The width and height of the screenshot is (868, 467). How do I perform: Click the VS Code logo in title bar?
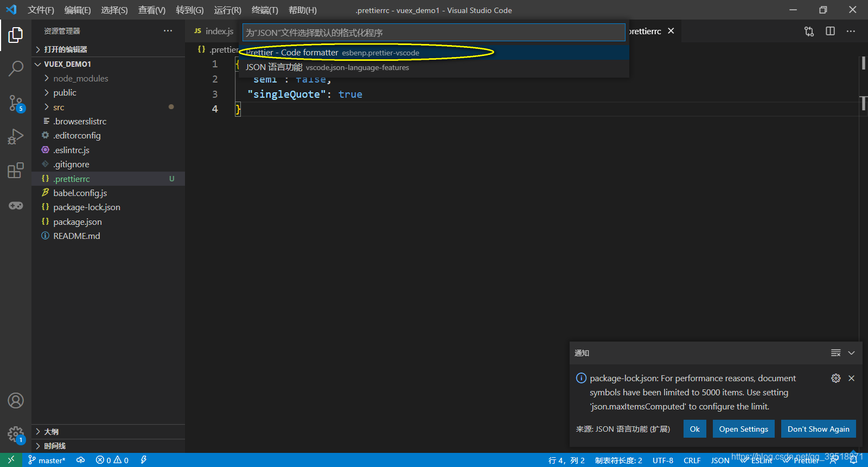pyautogui.click(x=11, y=10)
